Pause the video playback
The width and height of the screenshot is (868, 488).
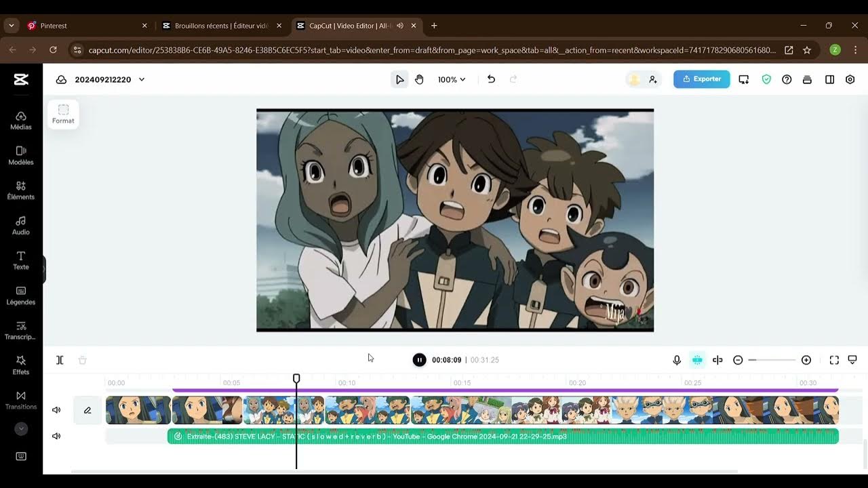tap(419, 360)
